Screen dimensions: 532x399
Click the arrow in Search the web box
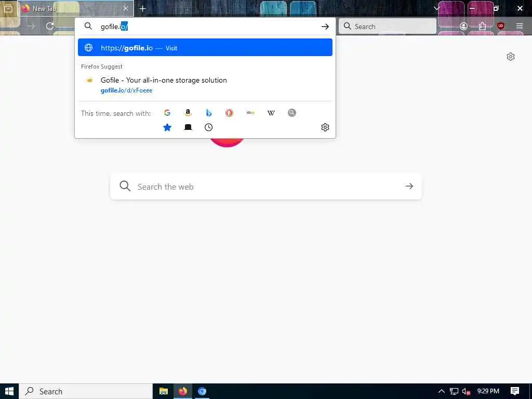[409, 187]
